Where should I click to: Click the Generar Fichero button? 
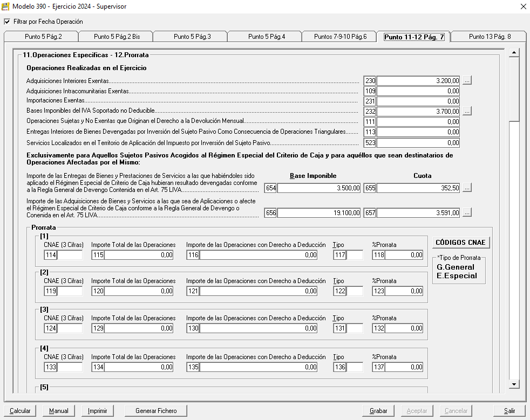click(x=156, y=410)
